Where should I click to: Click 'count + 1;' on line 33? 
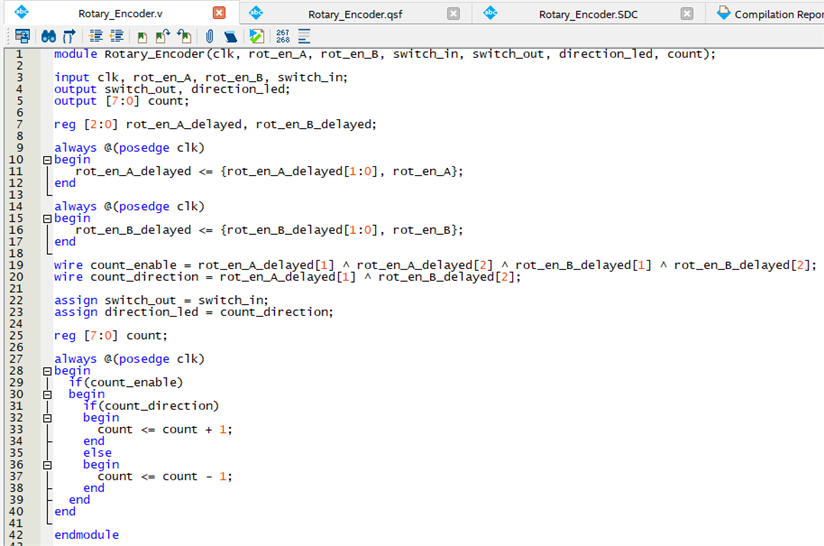[197, 430]
